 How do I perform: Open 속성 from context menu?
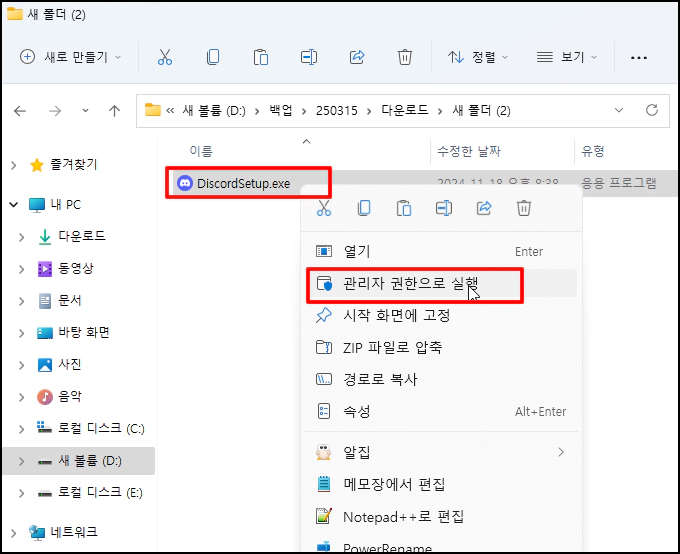tap(441, 411)
